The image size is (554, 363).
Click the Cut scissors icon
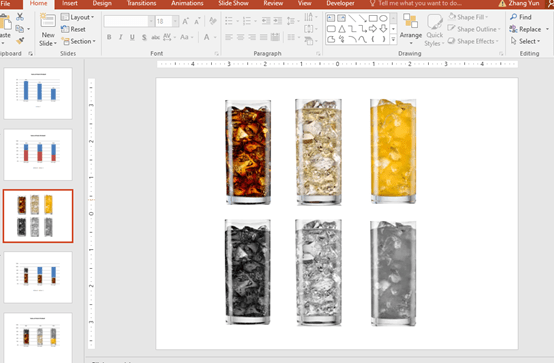point(20,17)
